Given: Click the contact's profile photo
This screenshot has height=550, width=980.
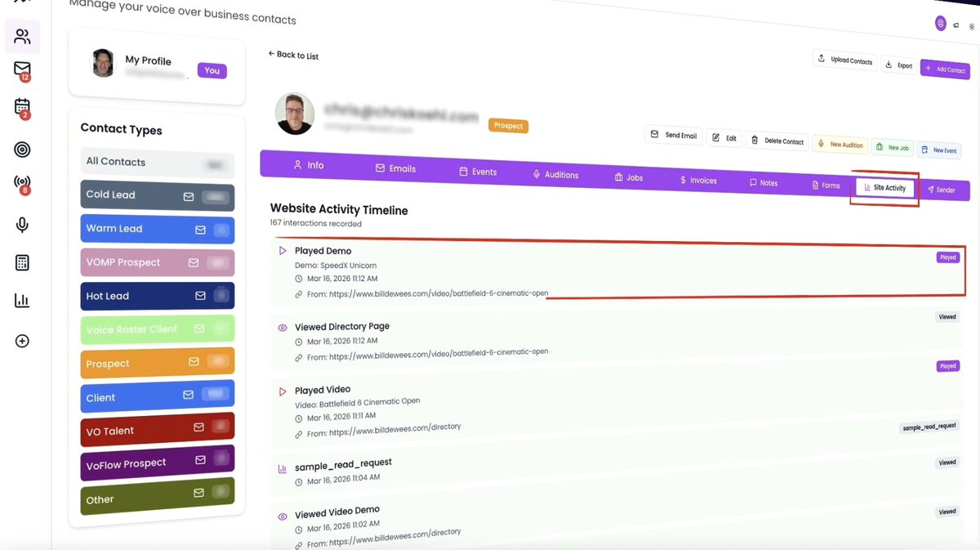Looking at the screenshot, I should [295, 114].
